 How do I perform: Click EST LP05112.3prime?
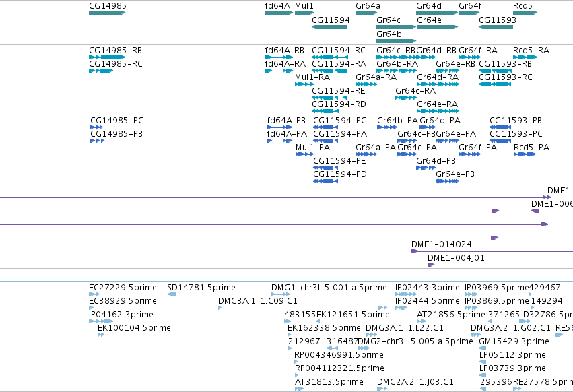tap(483, 362)
